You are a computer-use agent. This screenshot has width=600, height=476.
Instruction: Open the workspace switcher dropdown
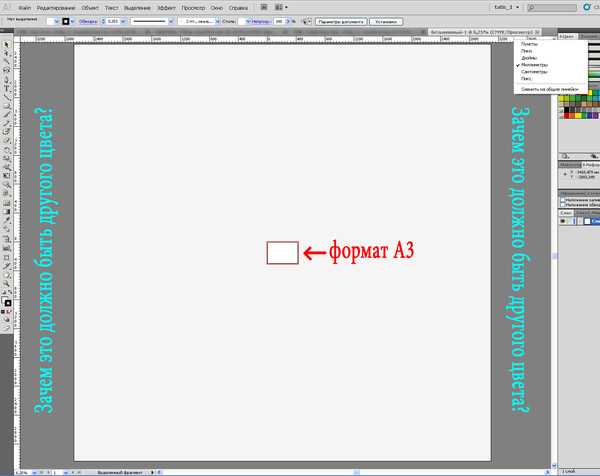pyautogui.click(x=506, y=7)
